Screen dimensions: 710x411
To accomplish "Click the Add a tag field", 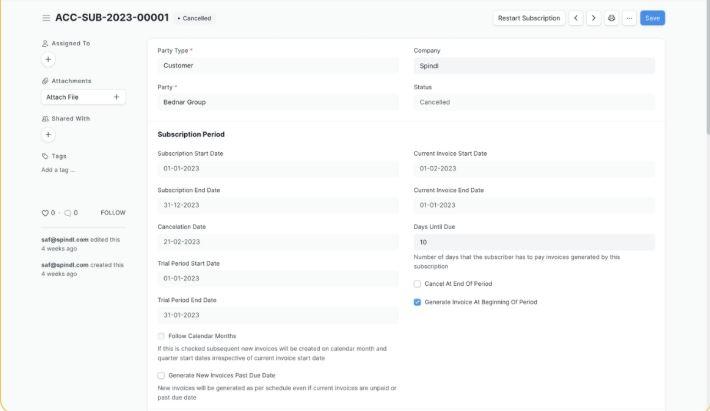I will [58, 169].
